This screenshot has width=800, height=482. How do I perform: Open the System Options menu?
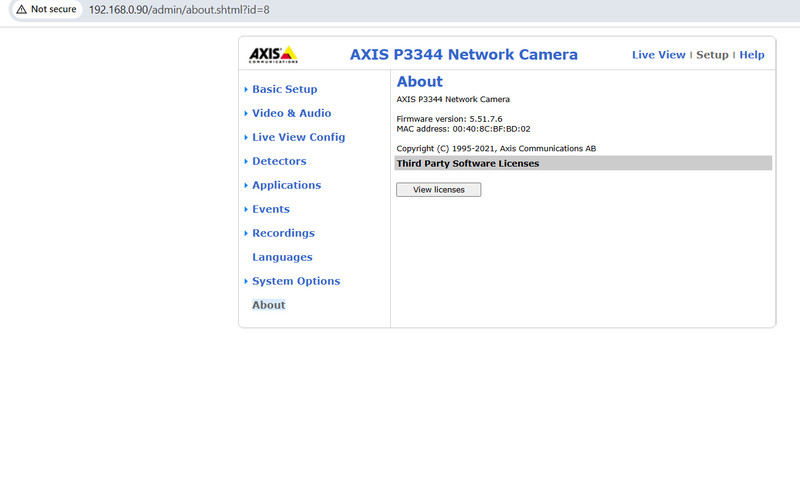click(296, 281)
